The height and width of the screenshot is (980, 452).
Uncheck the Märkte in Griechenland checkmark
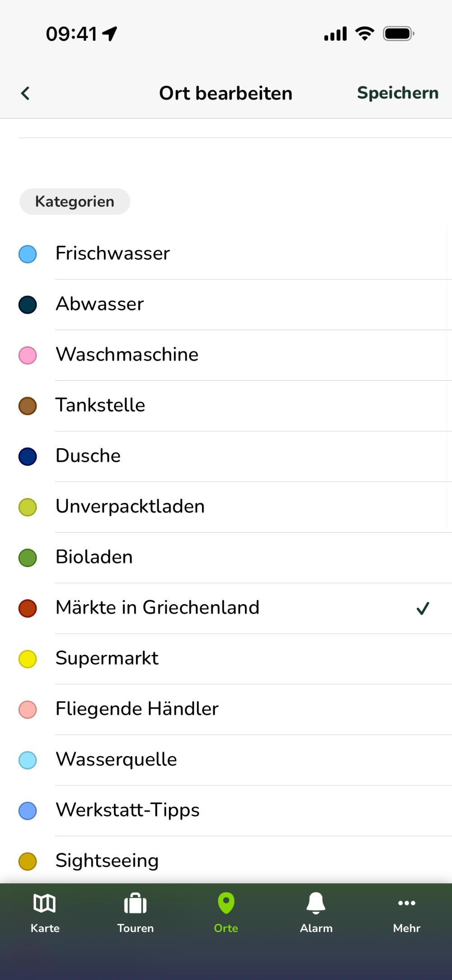click(x=423, y=608)
